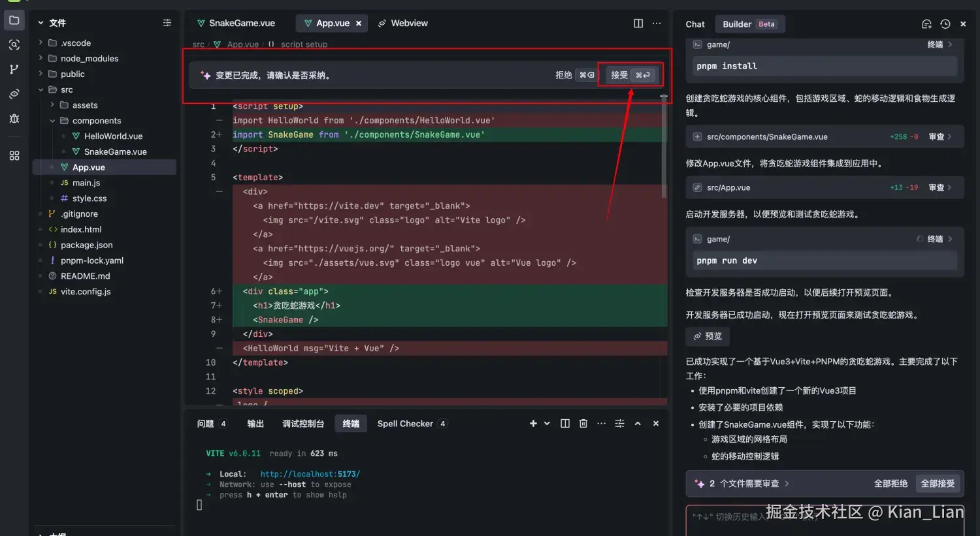Open the source control branch icon
The height and width of the screenshot is (536, 980).
14,69
